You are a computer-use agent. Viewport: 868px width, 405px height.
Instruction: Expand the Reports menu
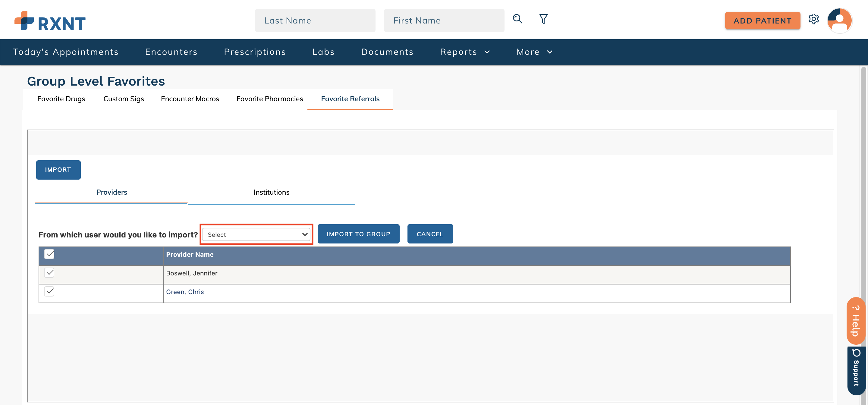pos(465,52)
